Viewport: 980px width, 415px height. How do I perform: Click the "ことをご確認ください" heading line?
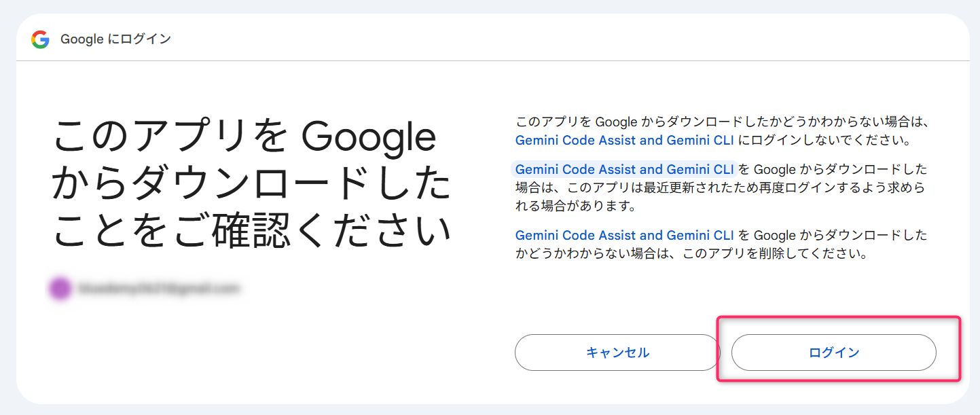251,231
